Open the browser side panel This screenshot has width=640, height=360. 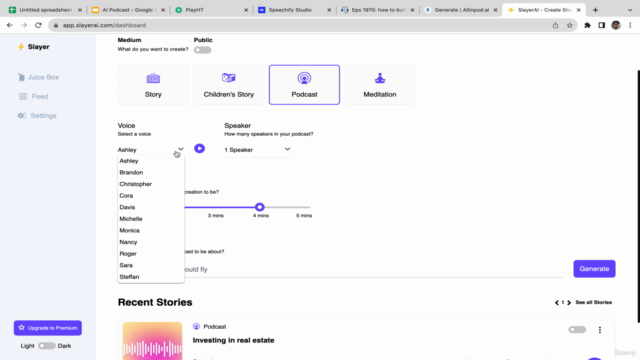coord(601,25)
